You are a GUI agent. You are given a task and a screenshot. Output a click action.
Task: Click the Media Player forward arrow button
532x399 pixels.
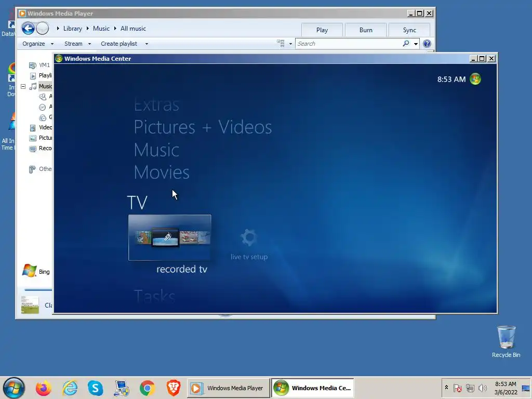[43, 29]
